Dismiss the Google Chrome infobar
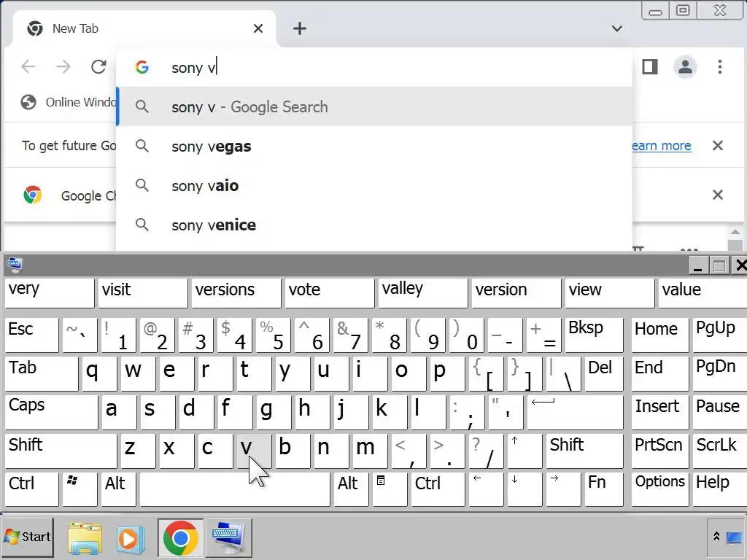The height and width of the screenshot is (560, 747). click(718, 194)
